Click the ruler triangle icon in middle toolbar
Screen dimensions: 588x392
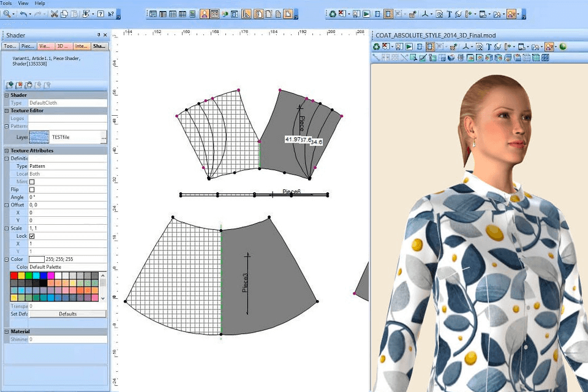click(x=246, y=14)
